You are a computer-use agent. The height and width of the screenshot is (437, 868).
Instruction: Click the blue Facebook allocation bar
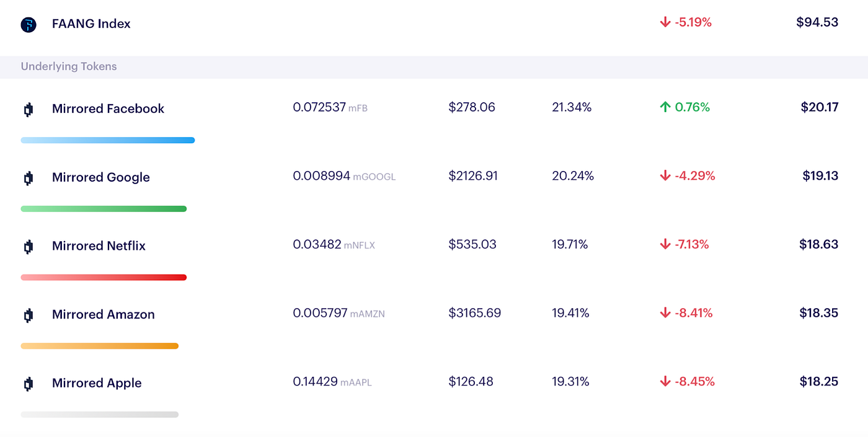pyautogui.click(x=108, y=141)
